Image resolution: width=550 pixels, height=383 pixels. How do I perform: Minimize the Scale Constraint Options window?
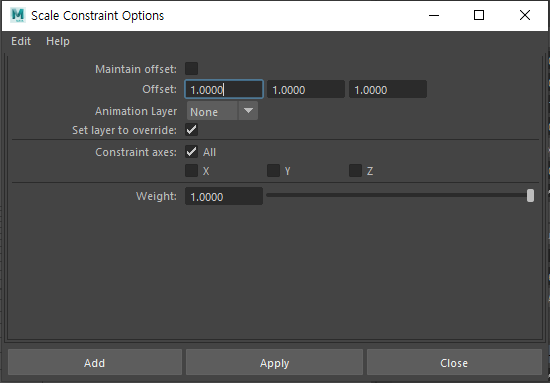pyautogui.click(x=434, y=15)
